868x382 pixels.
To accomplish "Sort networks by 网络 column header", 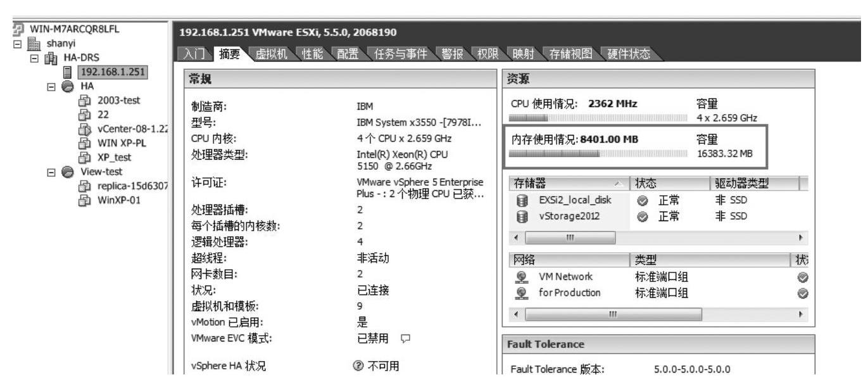I will coord(569,260).
